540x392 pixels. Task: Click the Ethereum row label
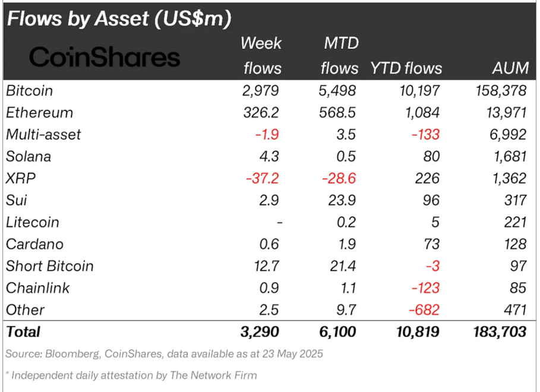pyautogui.click(x=39, y=113)
